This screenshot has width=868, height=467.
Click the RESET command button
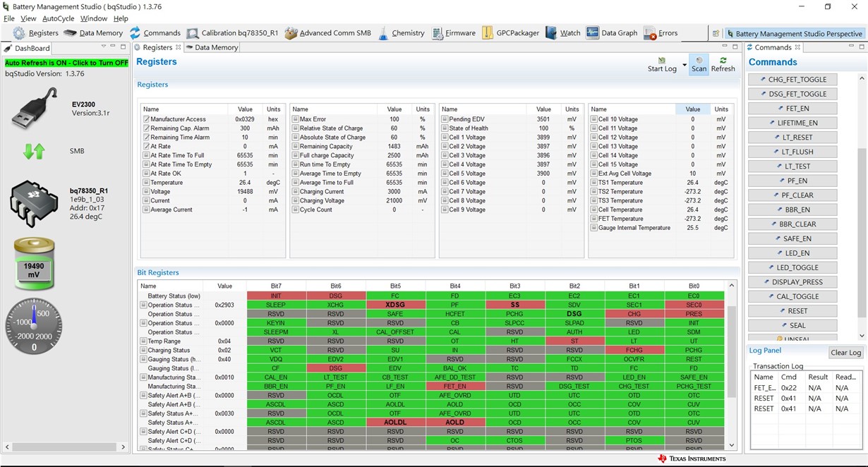pos(792,311)
